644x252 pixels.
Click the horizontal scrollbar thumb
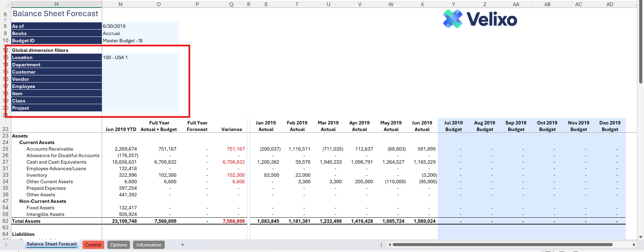[502, 245]
